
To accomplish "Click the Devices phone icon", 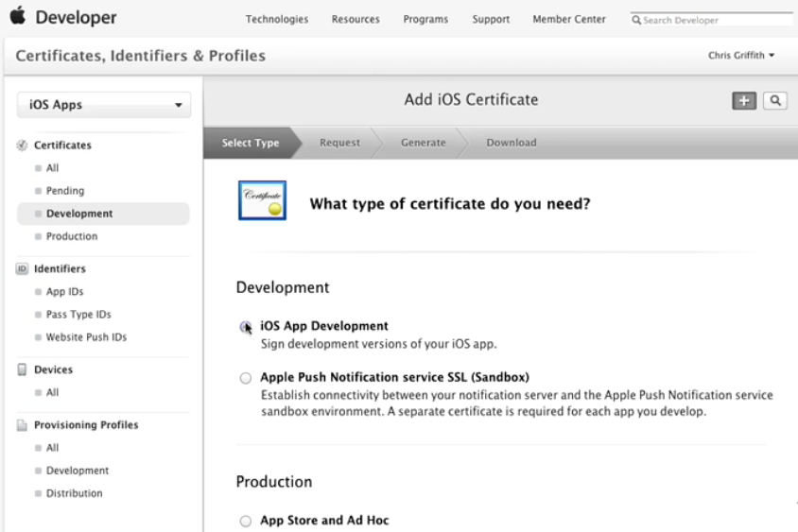I will (x=22, y=369).
